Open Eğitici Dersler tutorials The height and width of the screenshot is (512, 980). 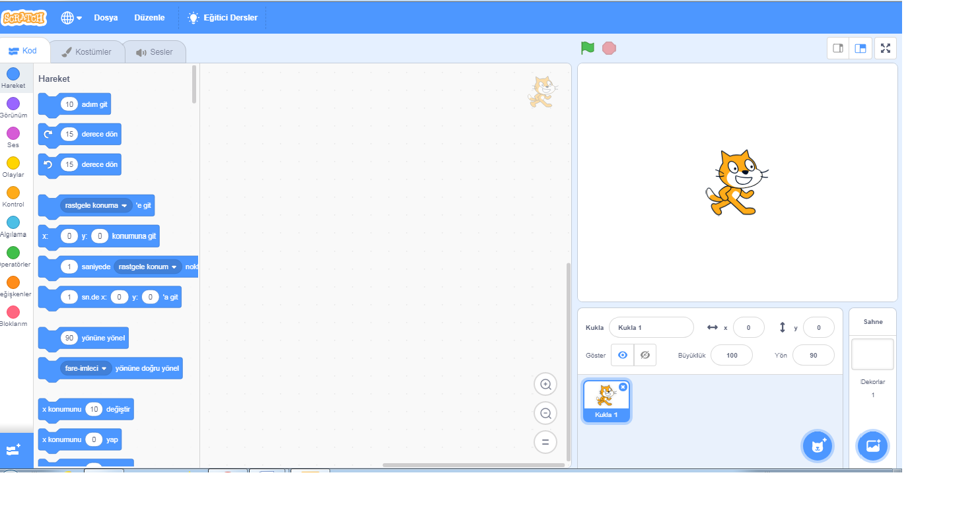[223, 18]
